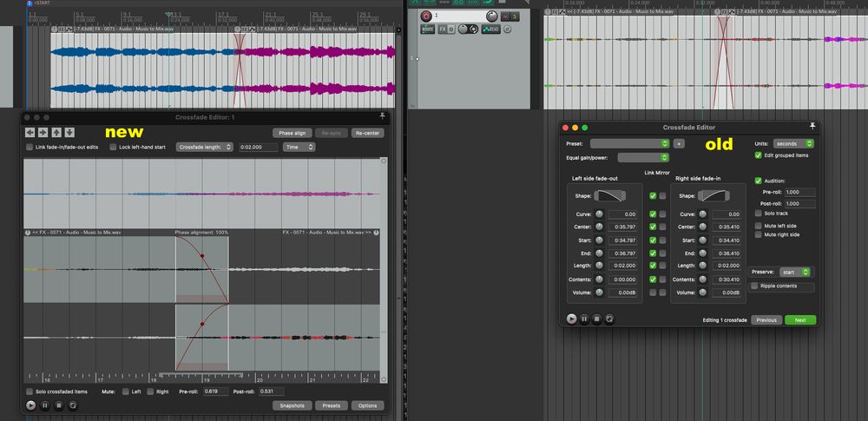868x421 pixels.
Task: Click the left arrow navigation icon in new Crossfade Editor
Action: point(30,133)
